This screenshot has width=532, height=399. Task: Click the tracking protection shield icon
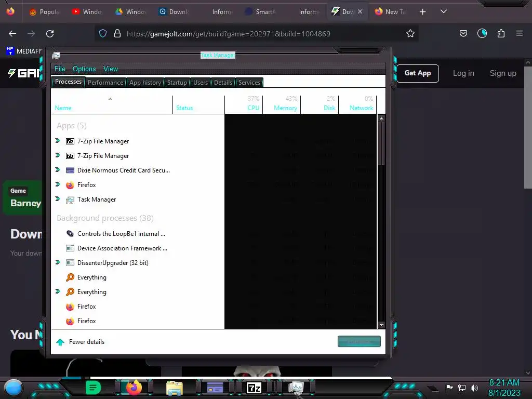[x=103, y=33]
